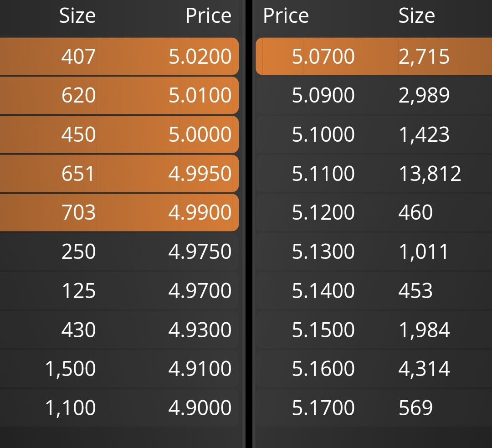Select the 1,500 size bid at 4.9100
This screenshot has height=448, width=492.
119,369
